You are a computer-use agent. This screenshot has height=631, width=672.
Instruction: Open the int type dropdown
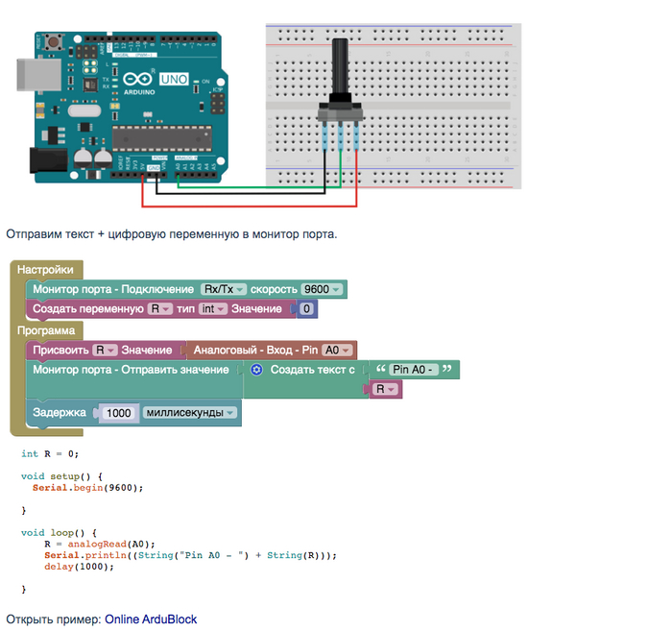click(212, 308)
